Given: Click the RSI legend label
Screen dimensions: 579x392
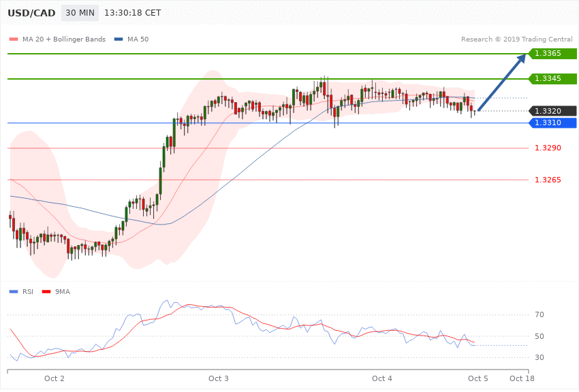Looking at the screenshot, I should pyautogui.click(x=28, y=292).
